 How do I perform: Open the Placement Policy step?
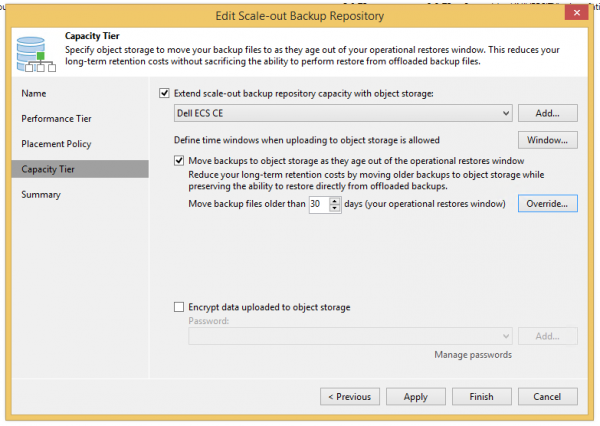coord(56,144)
